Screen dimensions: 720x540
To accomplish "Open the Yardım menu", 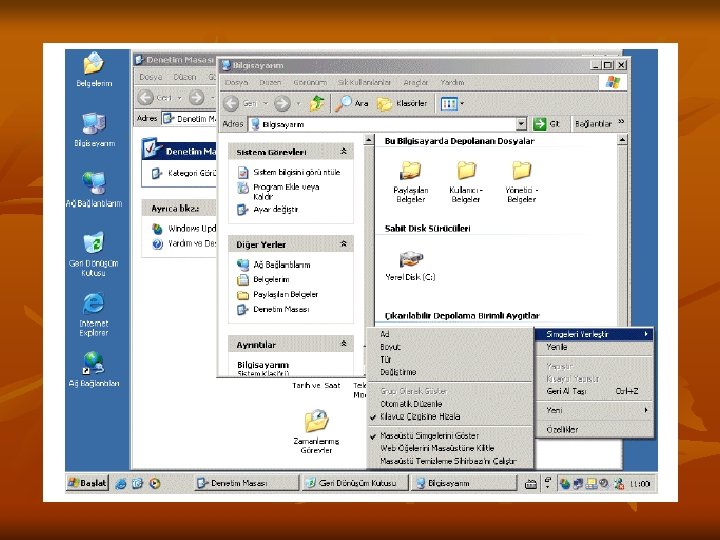I will click(x=452, y=82).
